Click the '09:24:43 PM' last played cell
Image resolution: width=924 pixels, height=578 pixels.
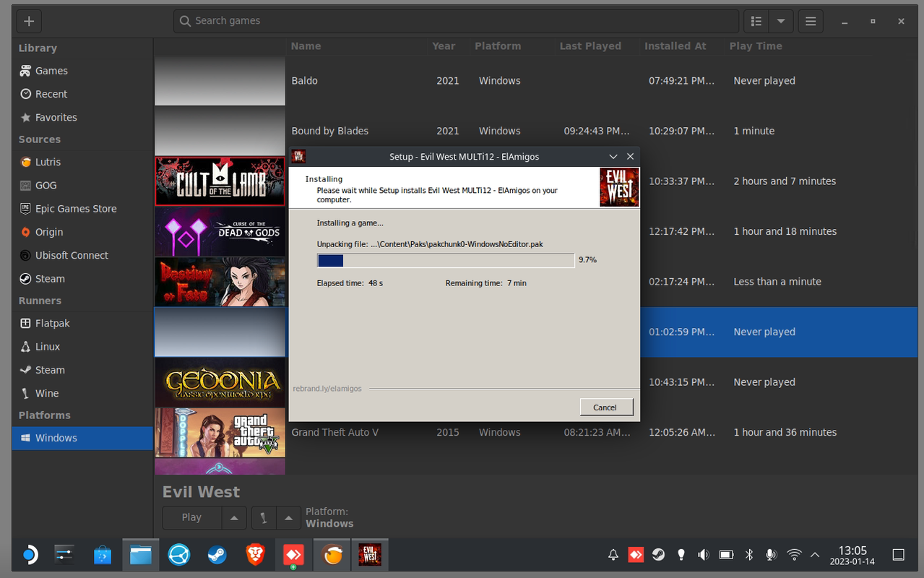[x=597, y=131]
